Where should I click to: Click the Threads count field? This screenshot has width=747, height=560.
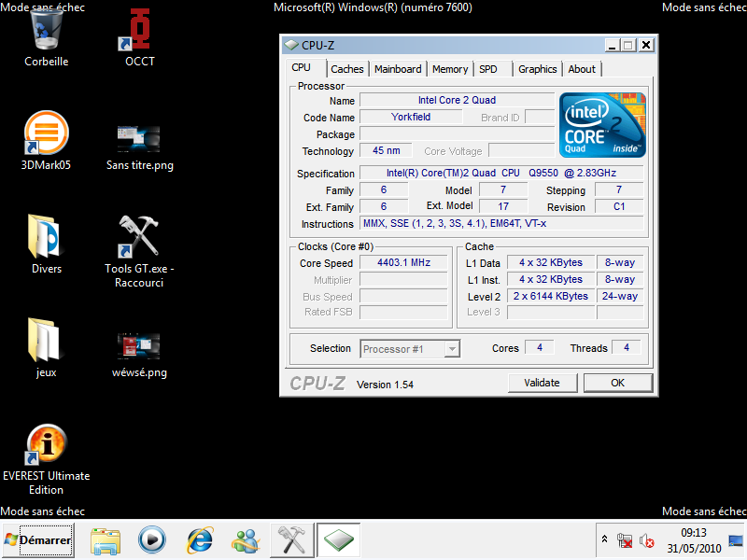[627, 347]
